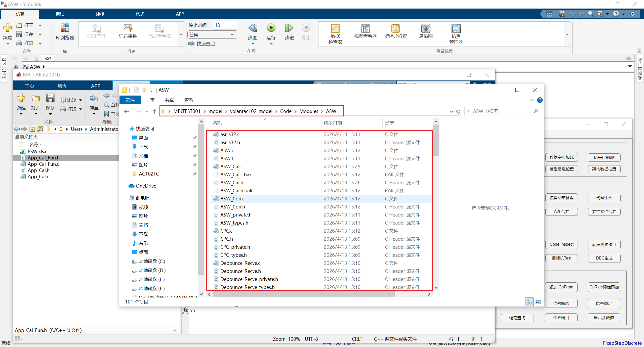
Task: Click the Explorer vertical scrollbar thumb
Action: tap(436, 140)
